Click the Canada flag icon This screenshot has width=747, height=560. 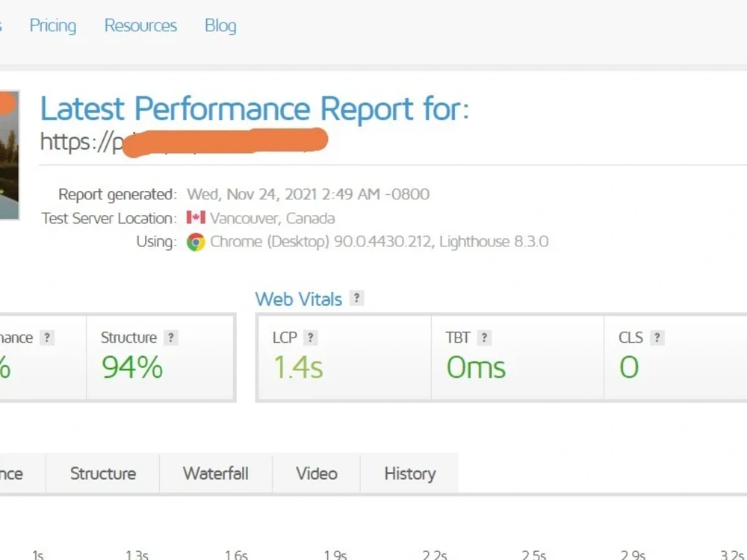click(196, 217)
